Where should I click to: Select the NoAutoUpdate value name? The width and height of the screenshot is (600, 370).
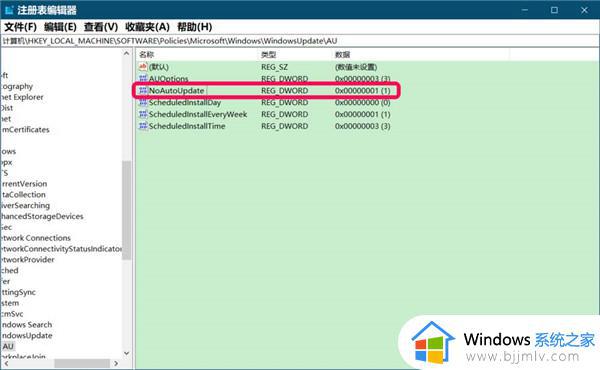click(x=176, y=91)
